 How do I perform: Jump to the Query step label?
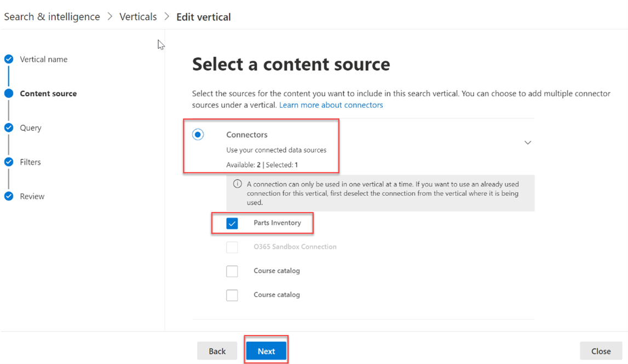[31, 128]
